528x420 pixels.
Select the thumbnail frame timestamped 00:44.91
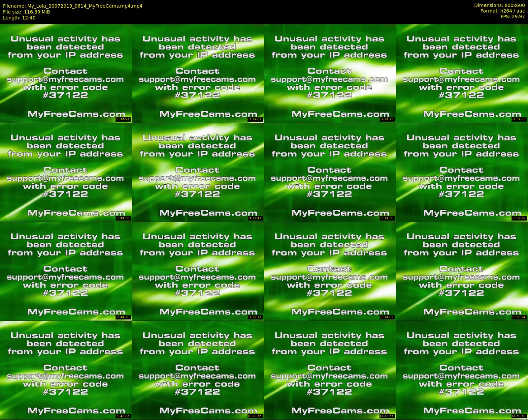(x=66, y=73)
